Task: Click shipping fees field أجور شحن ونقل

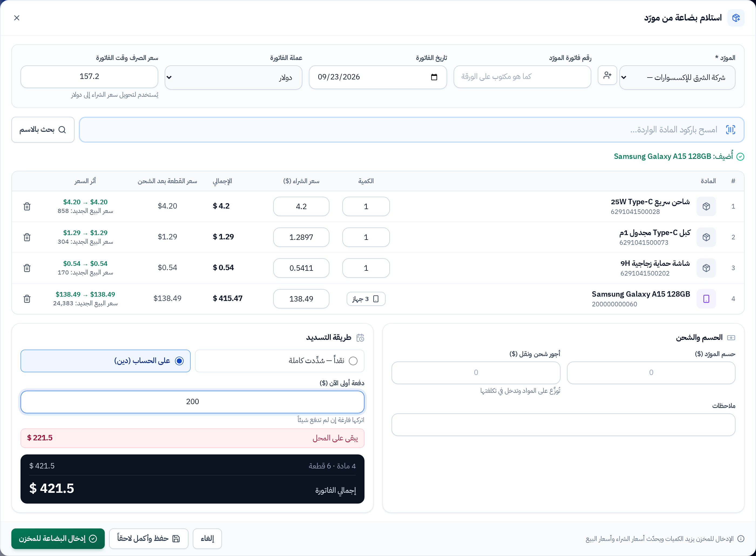Action: 476,373
